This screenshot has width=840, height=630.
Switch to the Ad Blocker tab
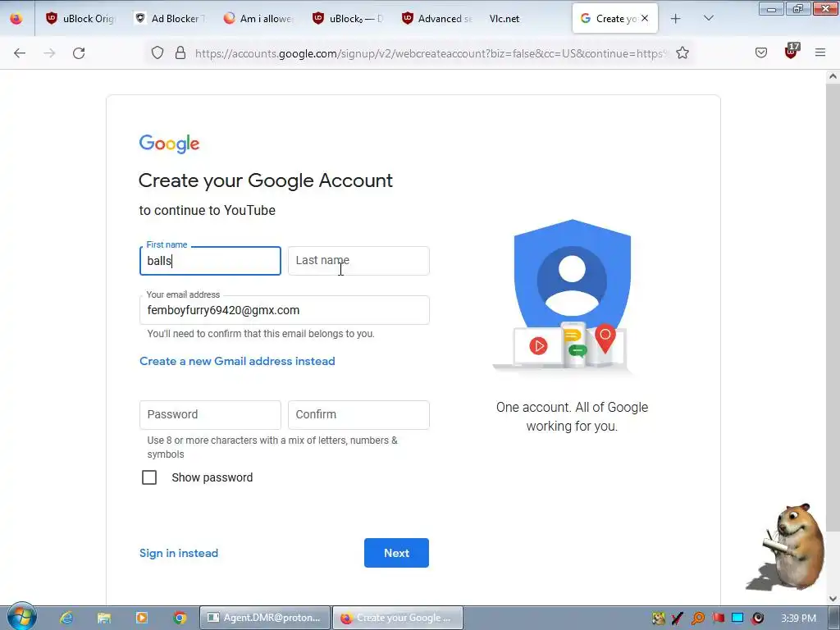169,18
